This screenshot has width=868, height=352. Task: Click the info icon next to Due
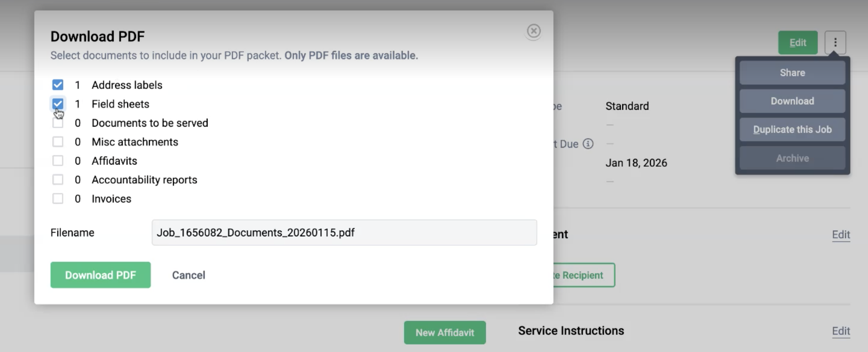tap(588, 144)
